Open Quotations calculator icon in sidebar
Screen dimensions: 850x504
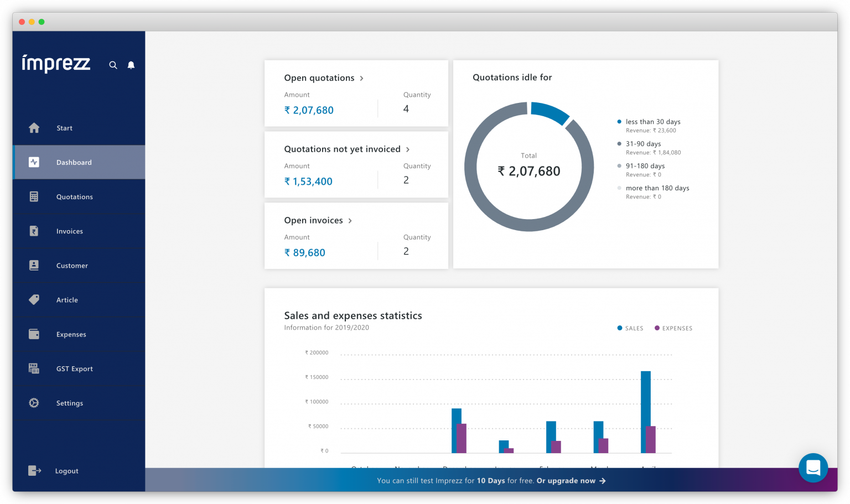[x=34, y=196]
